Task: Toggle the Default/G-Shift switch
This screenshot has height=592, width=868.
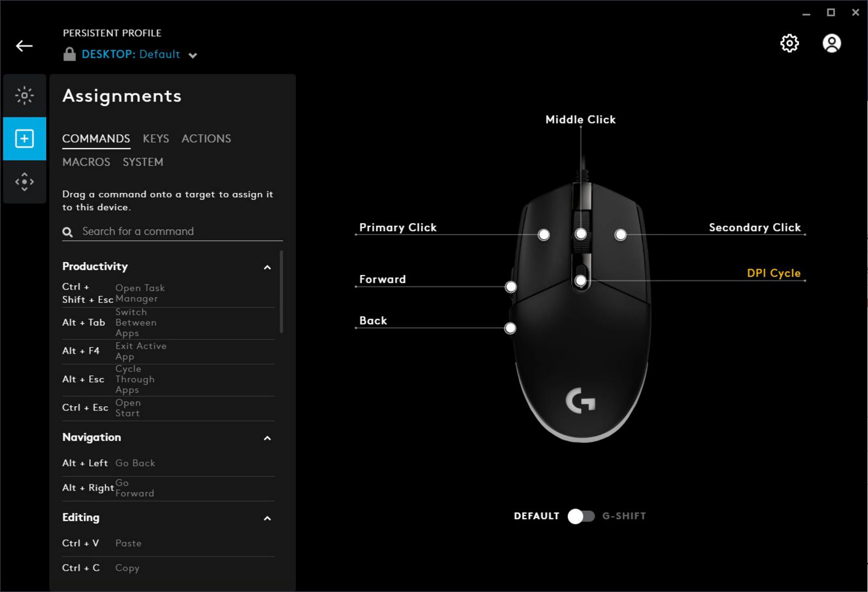Action: (x=581, y=516)
